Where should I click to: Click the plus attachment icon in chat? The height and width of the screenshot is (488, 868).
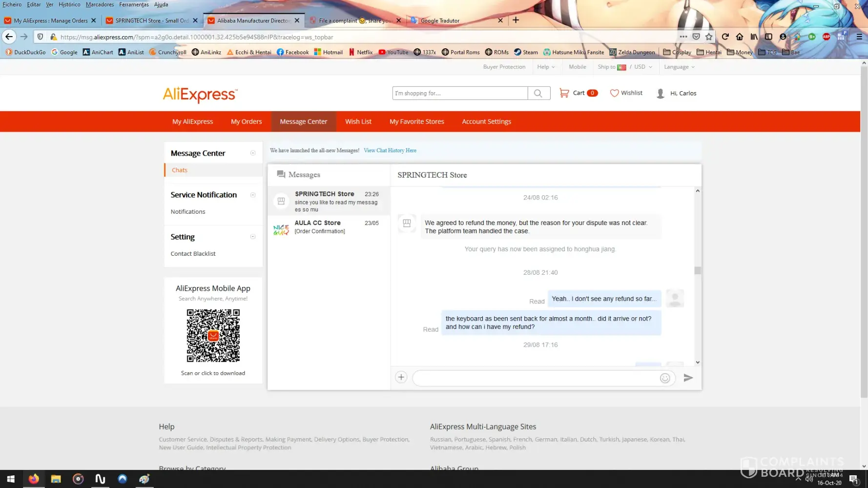point(401,377)
